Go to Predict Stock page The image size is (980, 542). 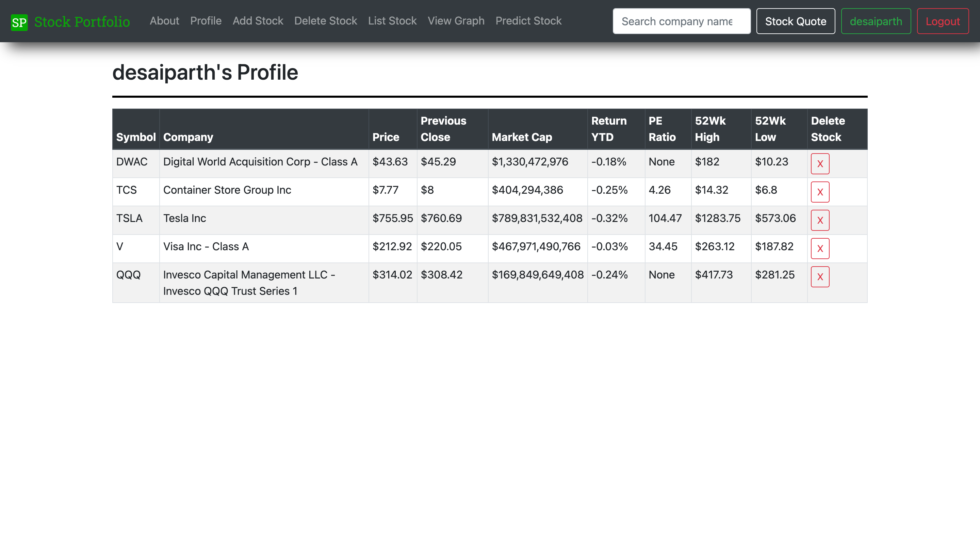[528, 20]
